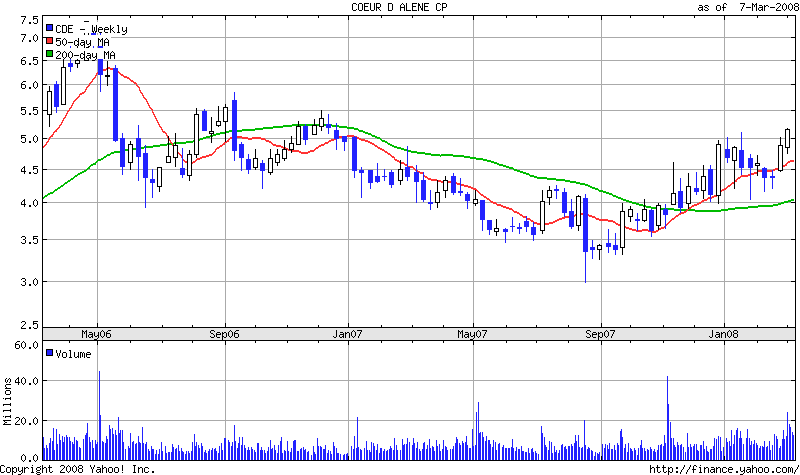Image resolution: width=800 pixels, height=475 pixels.
Task: Click the 5.5 price axis label
Action: click(29, 111)
